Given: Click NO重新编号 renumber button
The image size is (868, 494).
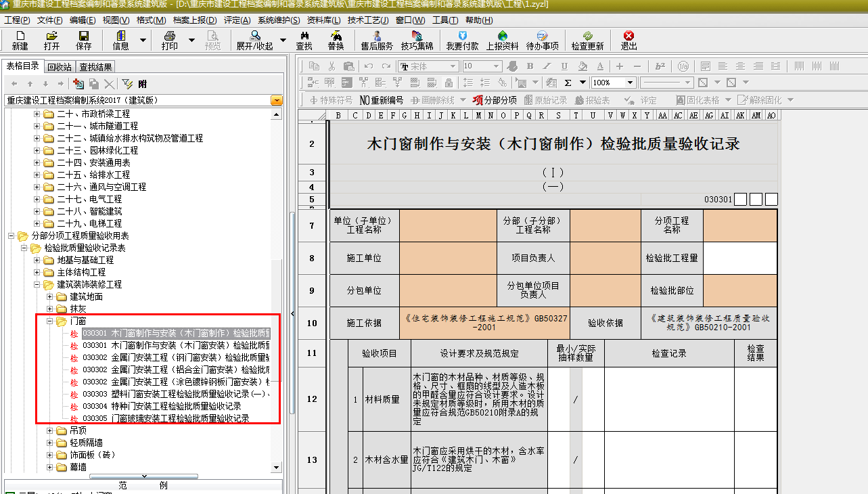Looking at the screenshot, I should [x=382, y=100].
